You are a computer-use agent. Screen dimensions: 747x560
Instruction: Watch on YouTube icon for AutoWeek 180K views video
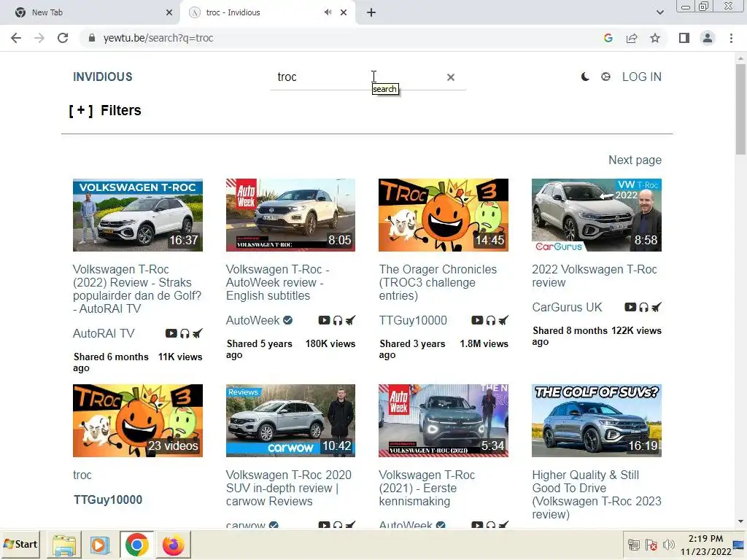tap(324, 321)
